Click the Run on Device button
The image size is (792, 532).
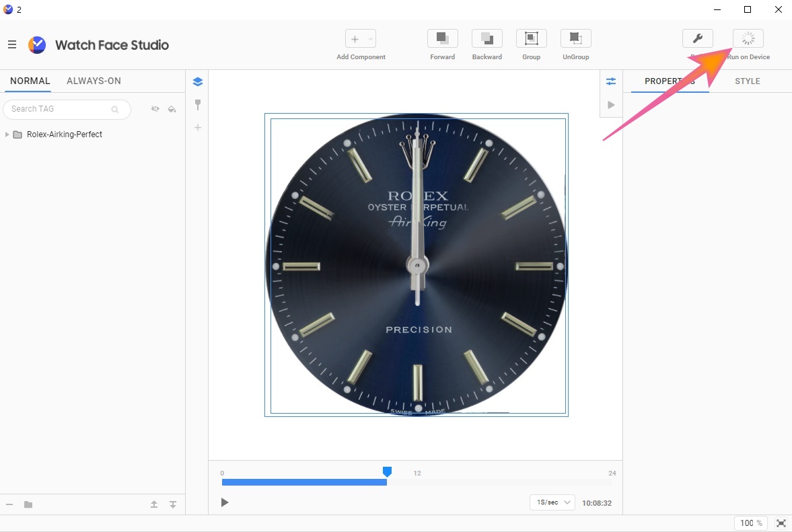click(748, 39)
